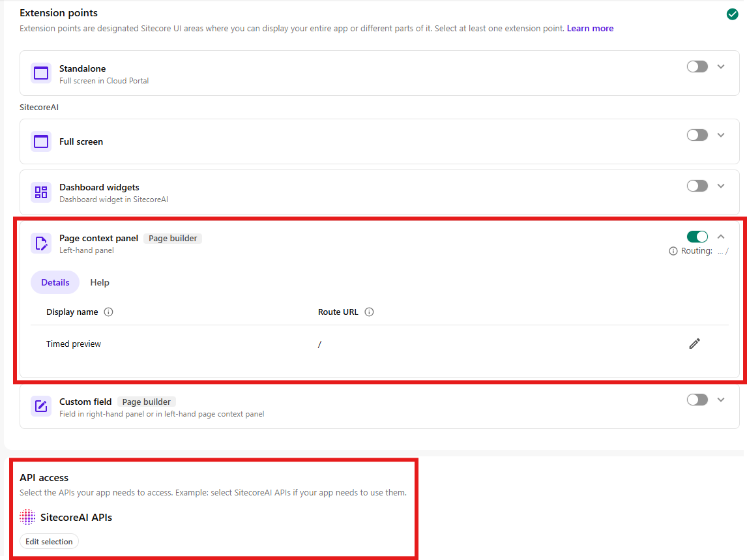The height and width of the screenshot is (560, 747).
Task: Collapse the Page context panel chevron
Action: coord(722,237)
